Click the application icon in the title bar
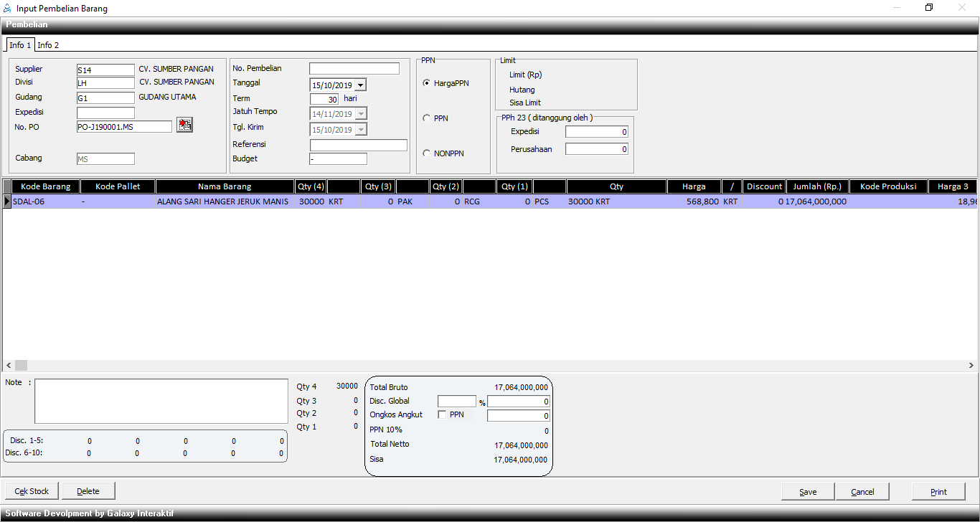The height and width of the screenshot is (522, 980). [7, 9]
